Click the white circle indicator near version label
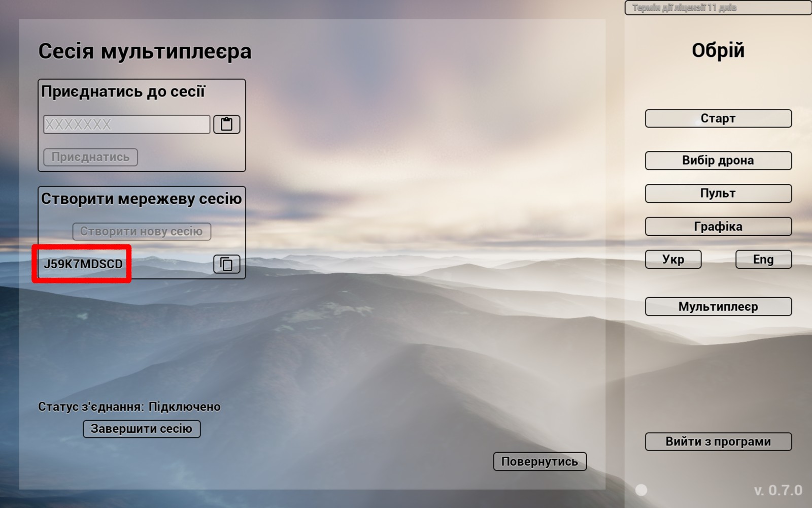This screenshot has width=812, height=508. [641, 490]
